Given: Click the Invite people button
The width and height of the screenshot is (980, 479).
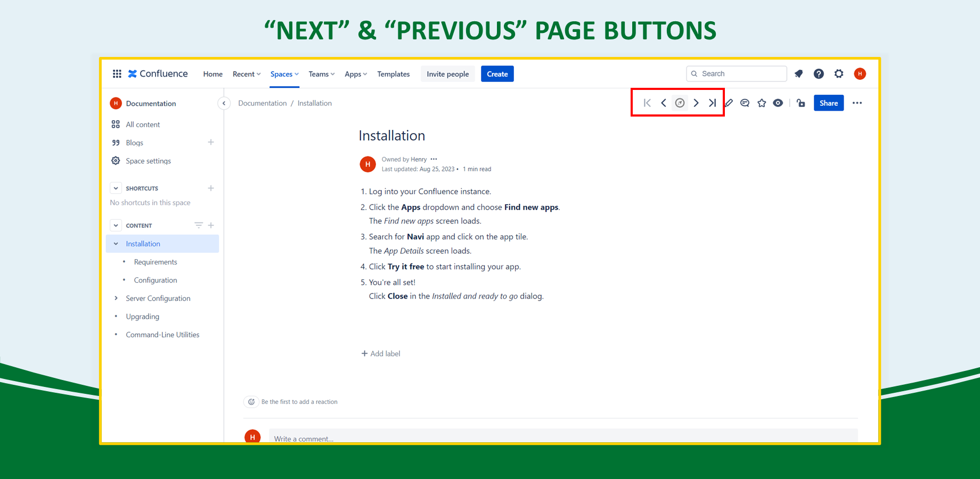Looking at the screenshot, I should coord(448,74).
